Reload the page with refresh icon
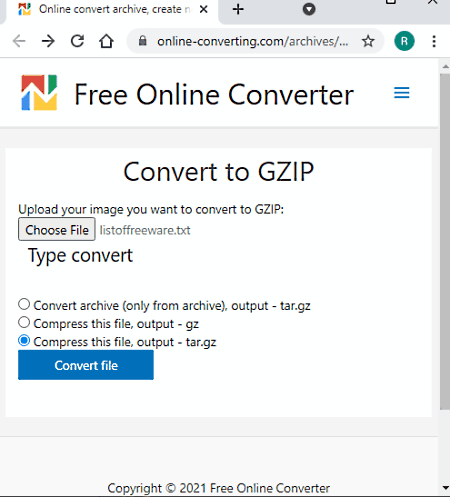This screenshot has height=497, width=450. click(x=77, y=41)
